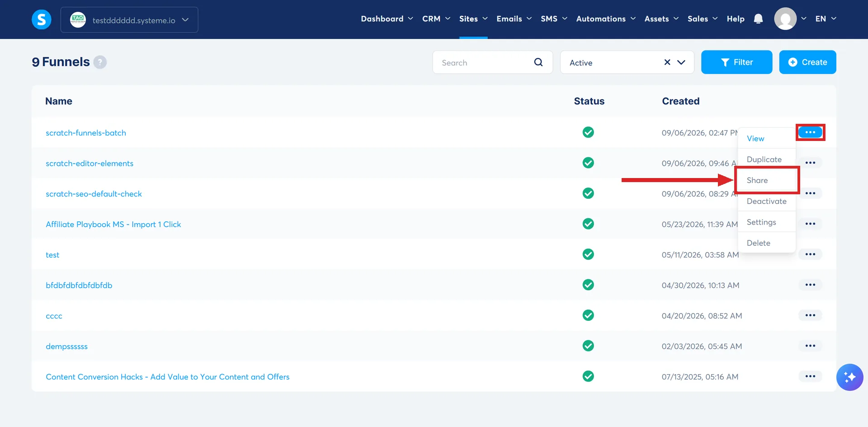Open the scratch-seo-default-check funnel
The width and height of the screenshot is (868, 427).
[x=94, y=194]
